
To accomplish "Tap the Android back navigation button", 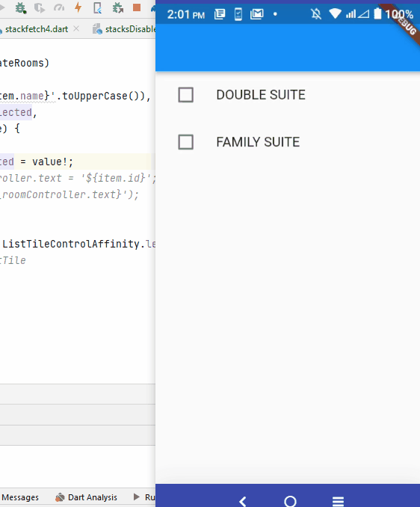I will click(243, 501).
